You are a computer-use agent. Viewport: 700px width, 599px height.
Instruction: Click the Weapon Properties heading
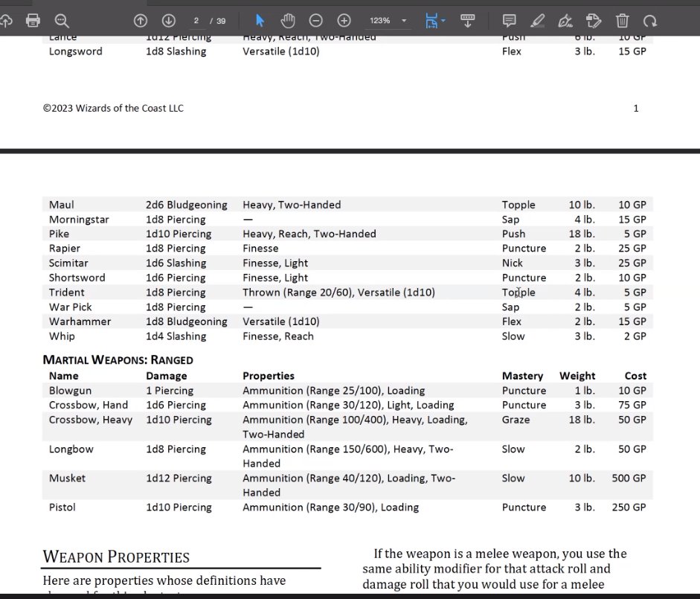click(116, 557)
